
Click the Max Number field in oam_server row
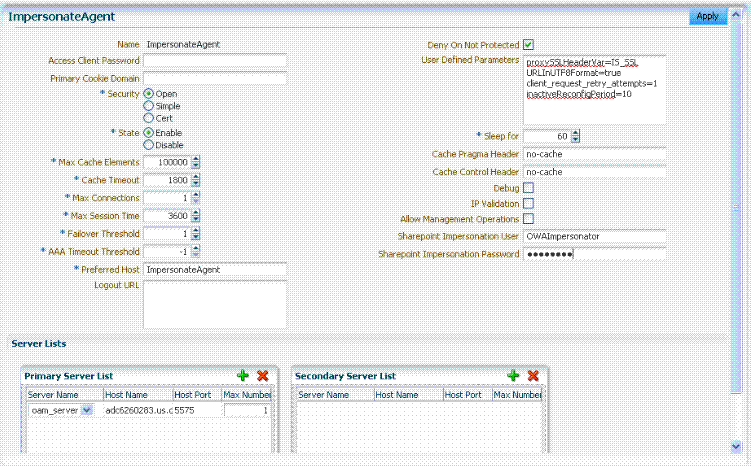246,410
